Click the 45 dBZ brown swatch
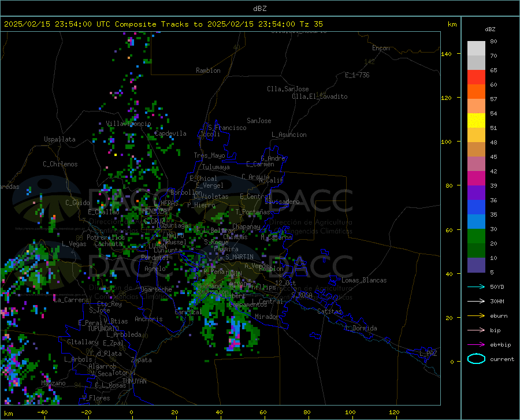This screenshot has height=420, width=520. 476,149
